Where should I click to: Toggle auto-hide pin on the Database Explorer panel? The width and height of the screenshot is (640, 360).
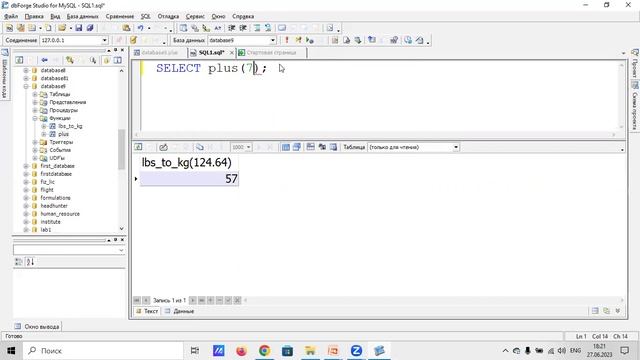pyautogui.click(x=116, y=50)
